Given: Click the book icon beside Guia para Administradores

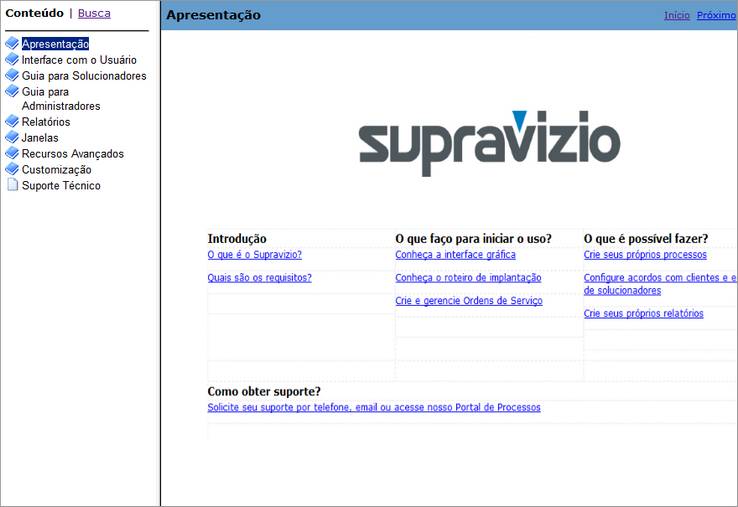Looking at the screenshot, I should point(12,91).
